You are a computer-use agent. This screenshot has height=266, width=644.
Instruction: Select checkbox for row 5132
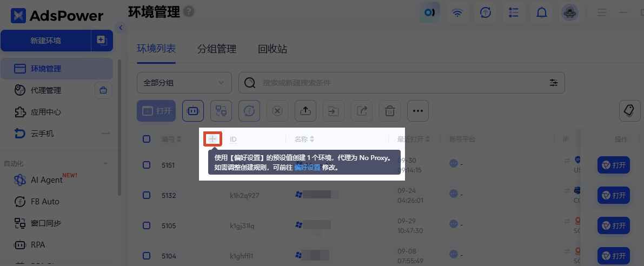tap(147, 195)
